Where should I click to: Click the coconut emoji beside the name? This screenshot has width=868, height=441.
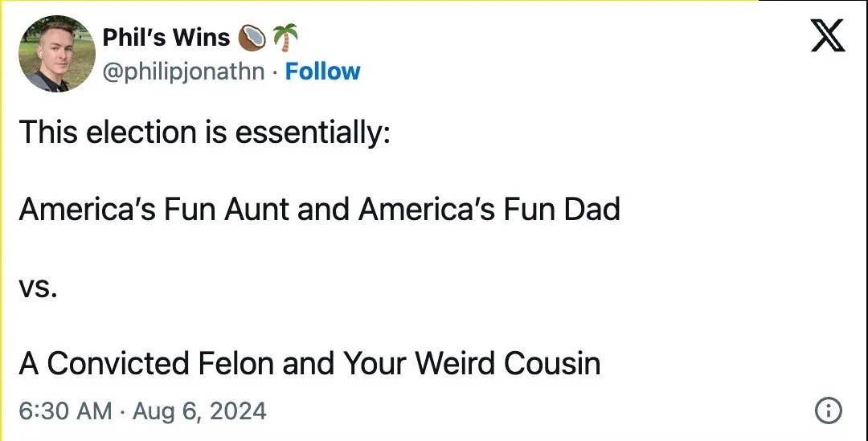[x=252, y=37]
